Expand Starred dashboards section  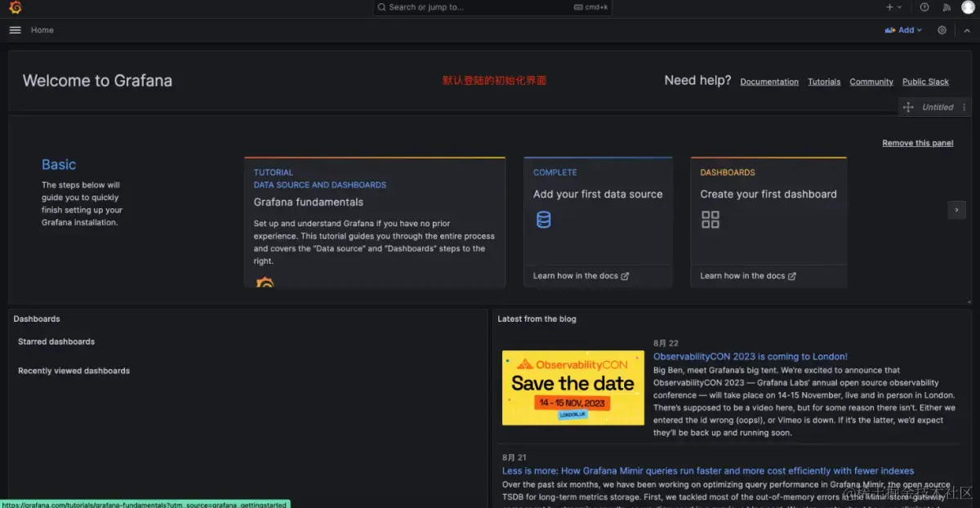click(56, 341)
